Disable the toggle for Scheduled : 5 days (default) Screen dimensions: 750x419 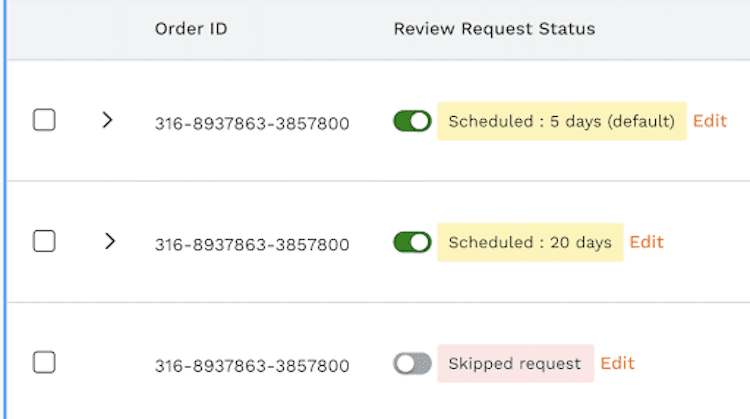pos(412,121)
